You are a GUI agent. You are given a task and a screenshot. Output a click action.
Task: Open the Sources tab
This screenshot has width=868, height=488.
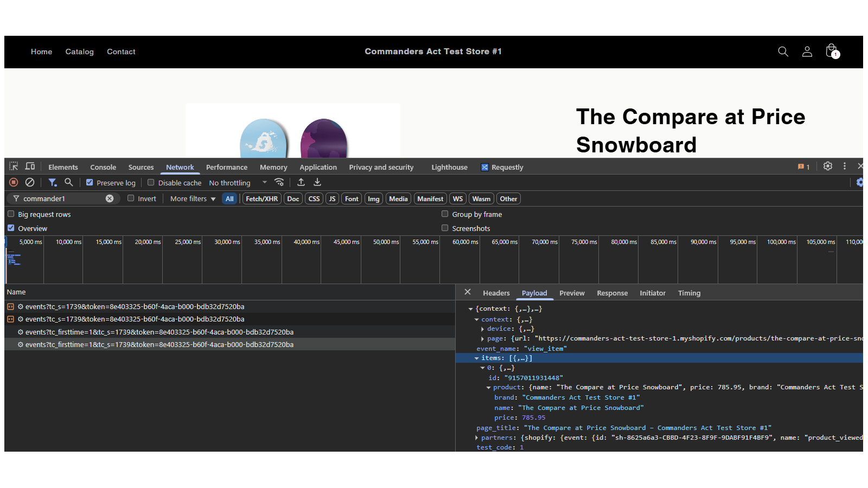141,167
